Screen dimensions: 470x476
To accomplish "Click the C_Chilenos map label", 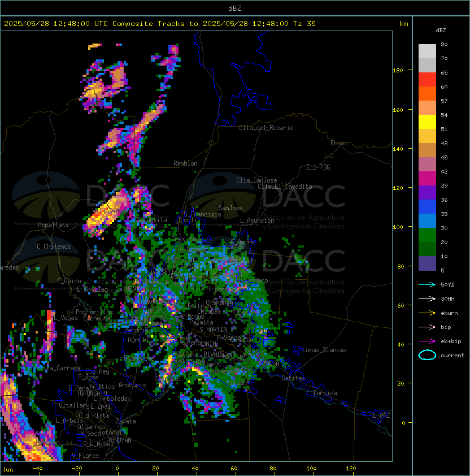I will [x=54, y=246].
